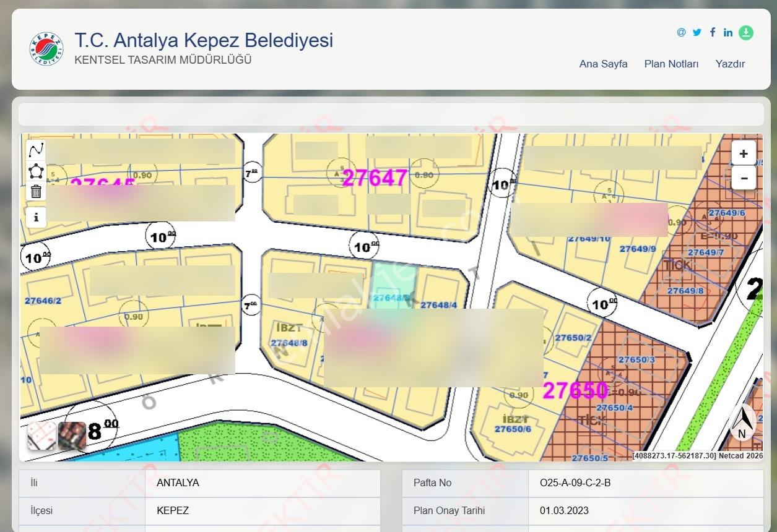
Task: Click parcel 27650/3 on the map
Action: (x=636, y=359)
